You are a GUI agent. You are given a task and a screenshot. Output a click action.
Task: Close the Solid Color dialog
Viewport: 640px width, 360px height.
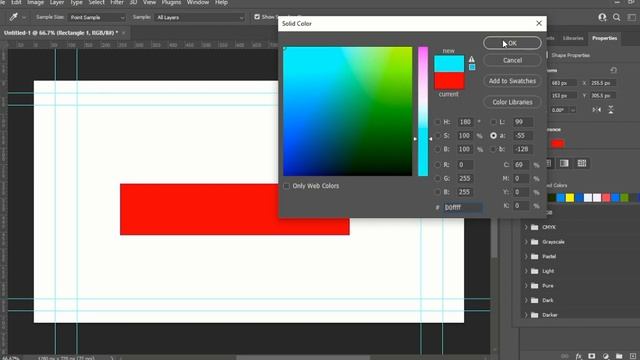[x=539, y=23]
